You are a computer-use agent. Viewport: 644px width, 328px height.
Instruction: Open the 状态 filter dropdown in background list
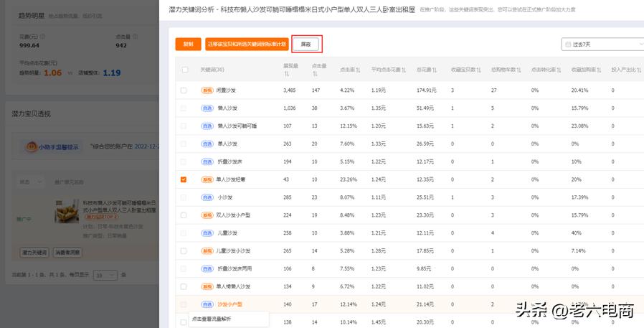tap(30, 182)
